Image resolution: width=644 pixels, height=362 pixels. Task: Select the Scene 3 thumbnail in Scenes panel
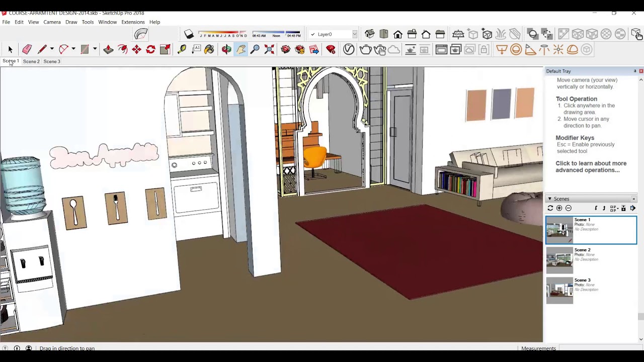pyautogui.click(x=559, y=291)
